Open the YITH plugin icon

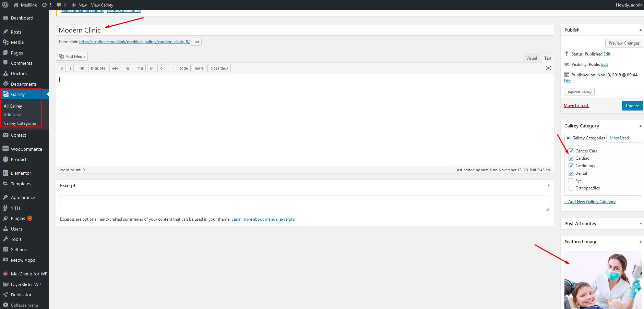coord(5,208)
